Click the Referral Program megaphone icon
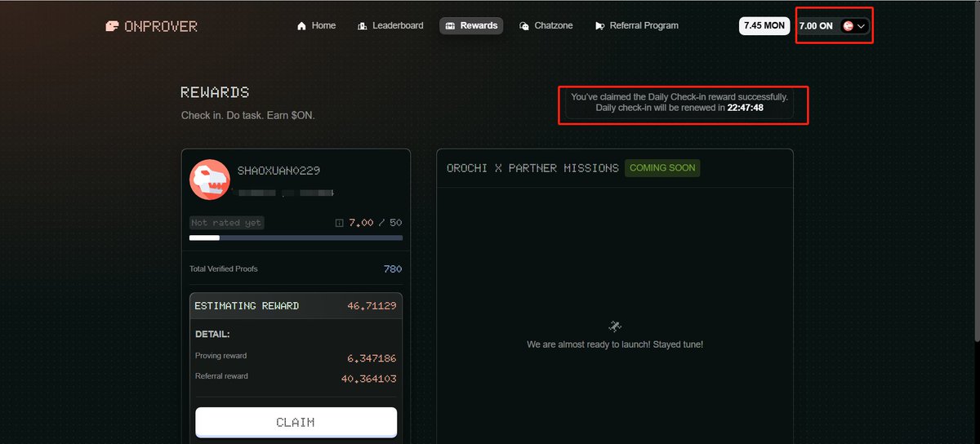This screenshot has height=444, width=980. click(600, 26)
